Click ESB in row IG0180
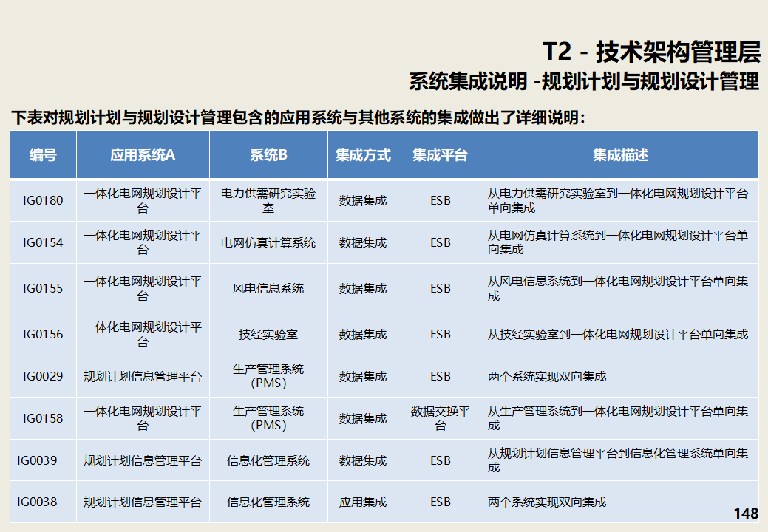 pyautogui.click(x=441, y=200)
